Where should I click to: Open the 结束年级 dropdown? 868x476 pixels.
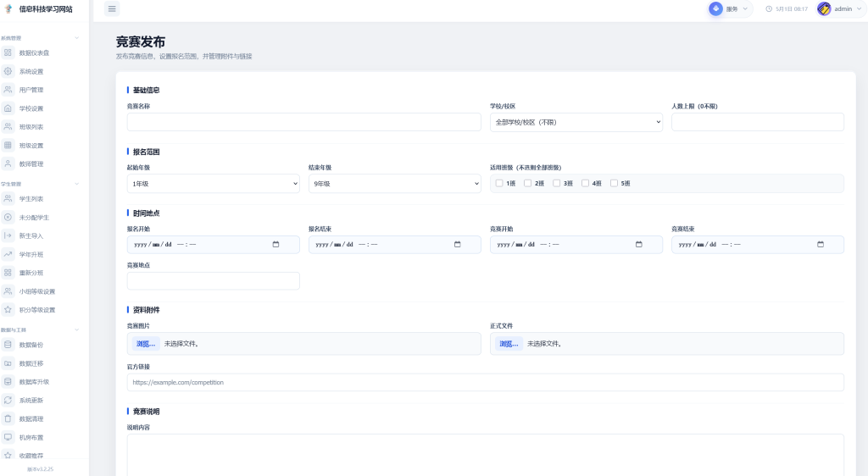pyautogui.click(x=395, y=184)
